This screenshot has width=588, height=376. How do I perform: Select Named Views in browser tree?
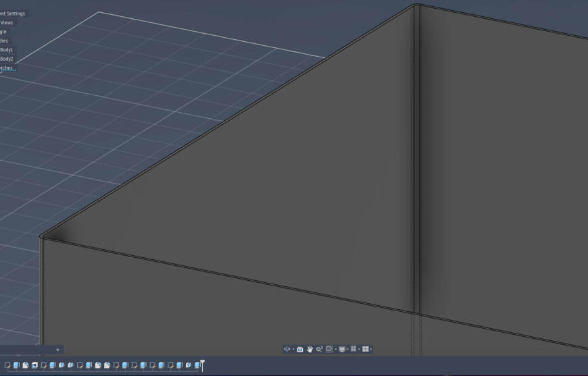(x=6, y=22)
